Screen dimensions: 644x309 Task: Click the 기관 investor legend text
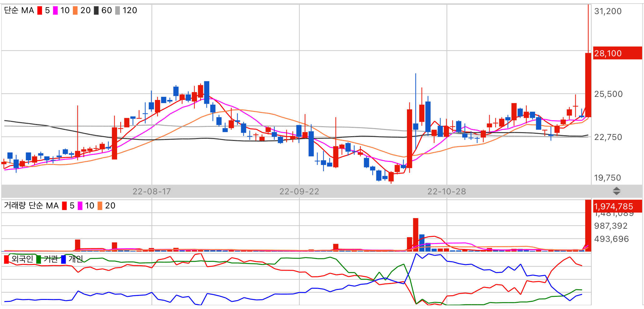[x=51, y=259]
